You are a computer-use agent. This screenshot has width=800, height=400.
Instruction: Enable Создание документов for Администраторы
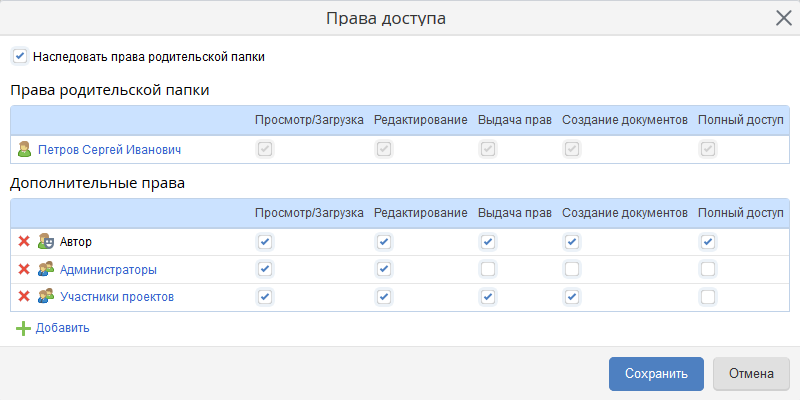(572, 269)
